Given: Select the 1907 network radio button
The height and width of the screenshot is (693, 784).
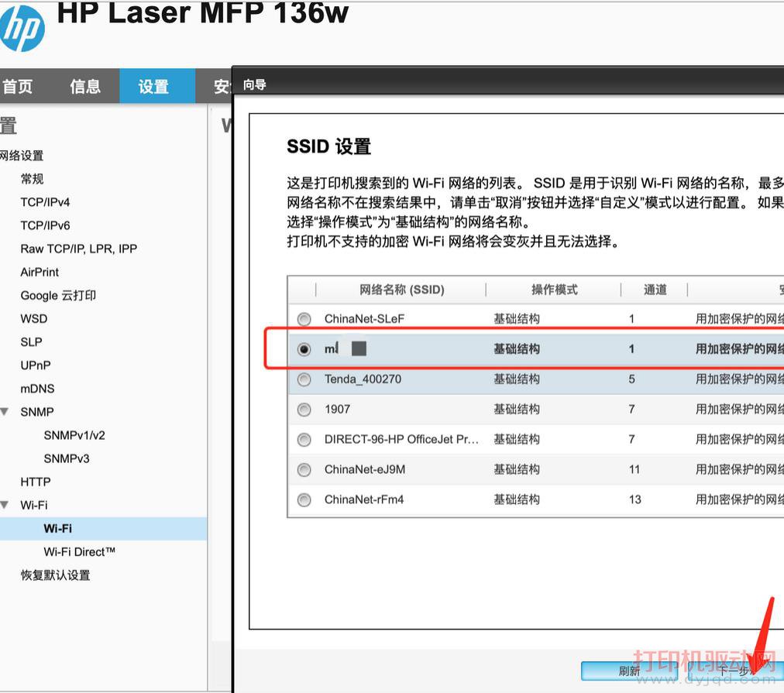Looking at the screenshot, I should point(304,410).
